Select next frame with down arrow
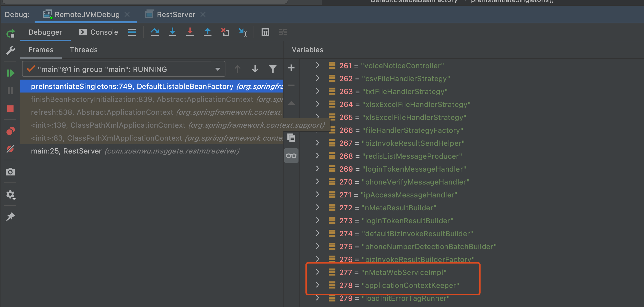The image size is (644, 307). pyautogui.click(x=255, y=69)
